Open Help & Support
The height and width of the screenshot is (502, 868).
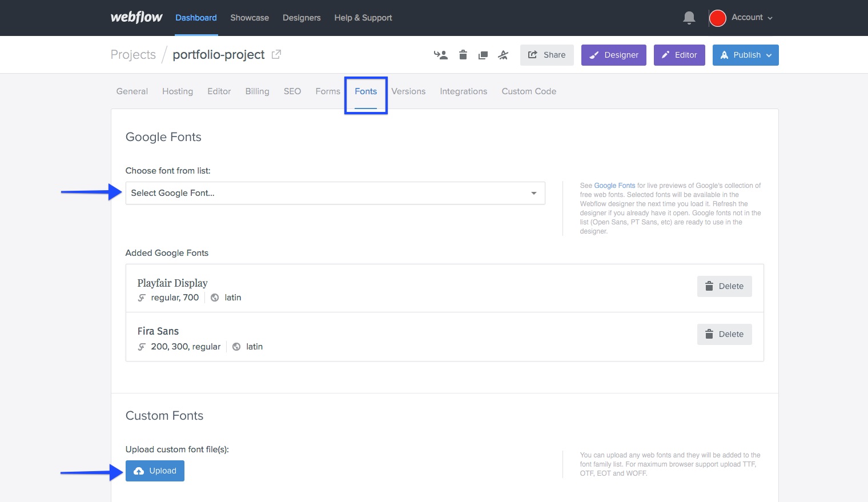pyautogui.click(x=363, y=18)
